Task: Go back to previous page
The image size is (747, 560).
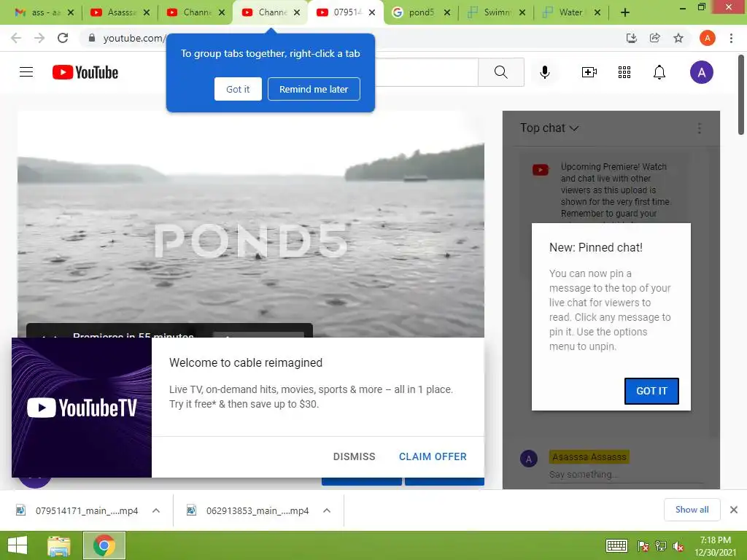Action: [16, 38]
